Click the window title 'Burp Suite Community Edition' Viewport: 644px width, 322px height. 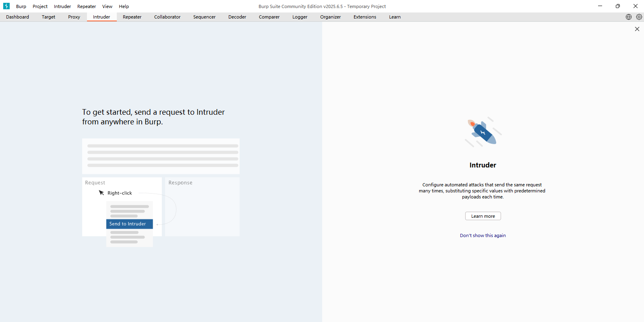tap(322, 6)
